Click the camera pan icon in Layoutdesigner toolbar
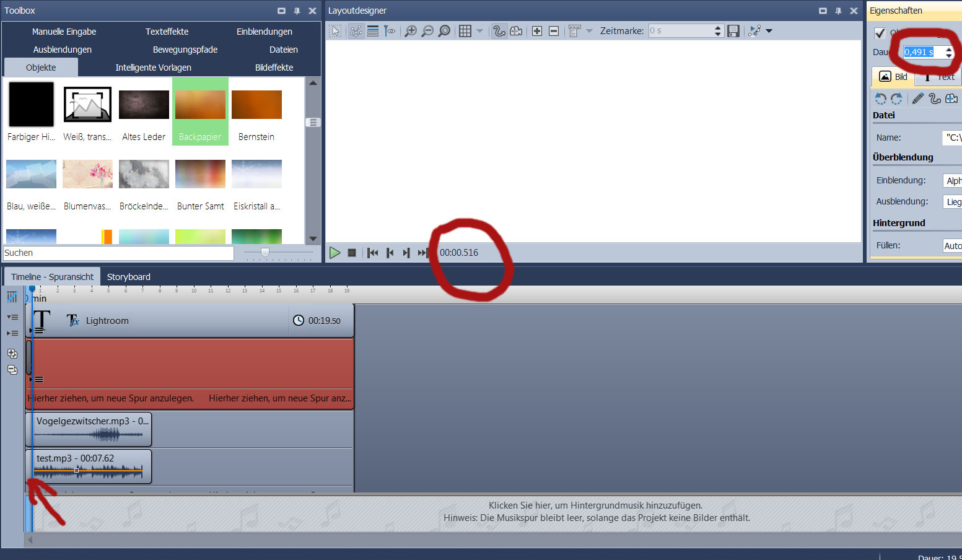962x560 pixels. 516,31
